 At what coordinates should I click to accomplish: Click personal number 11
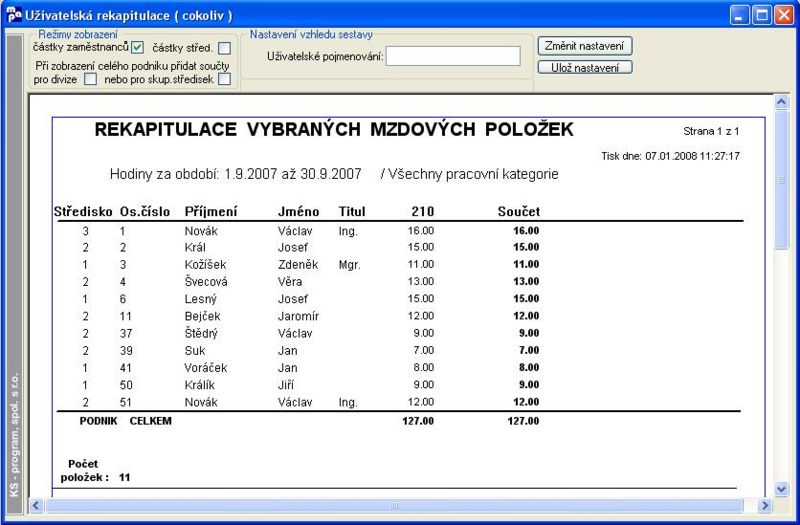126,316
